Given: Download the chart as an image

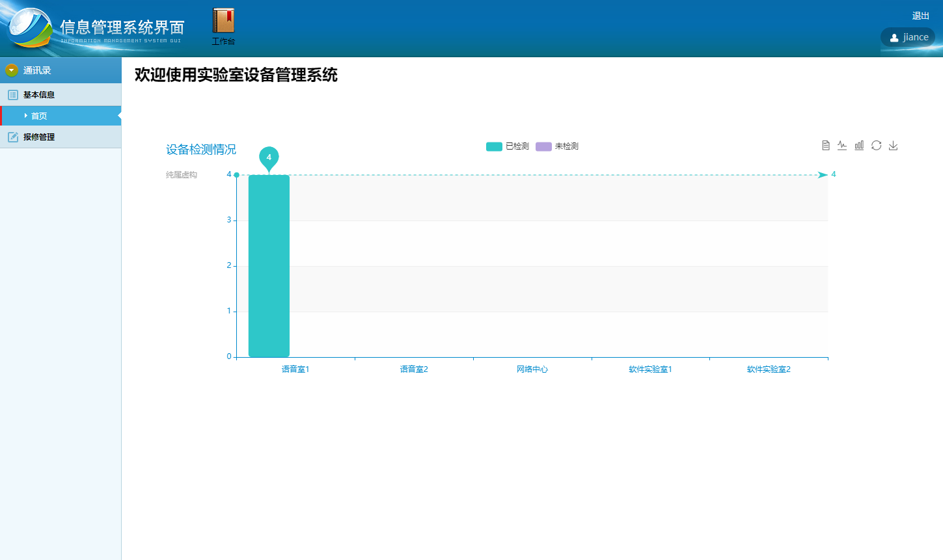Looking at the screenshot, I should point(893,145).
